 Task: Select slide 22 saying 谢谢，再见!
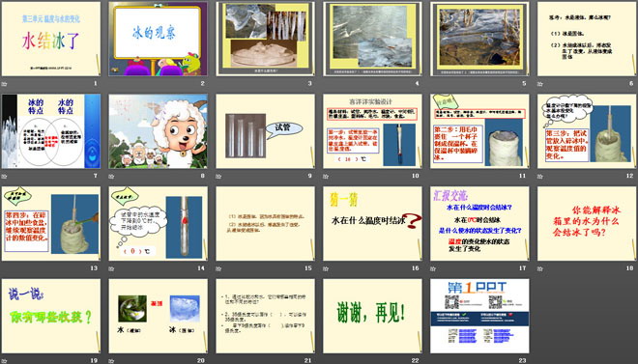pyautogui.click(x=372, y=316)
